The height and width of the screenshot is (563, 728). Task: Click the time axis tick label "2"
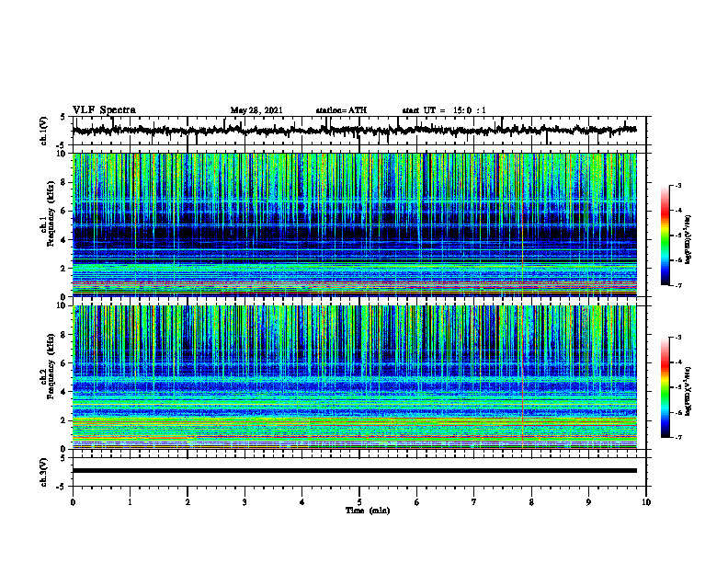[x=188, y=502]
